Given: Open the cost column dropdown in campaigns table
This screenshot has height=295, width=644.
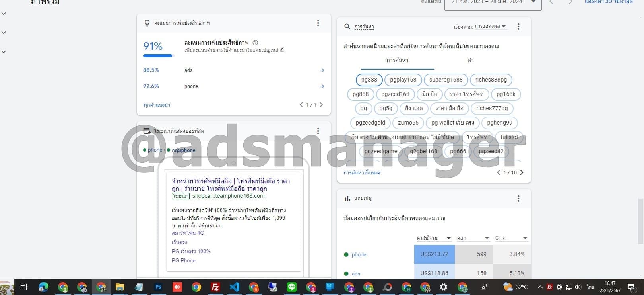Looking at the screenshot, I should (x=449, y=238).
